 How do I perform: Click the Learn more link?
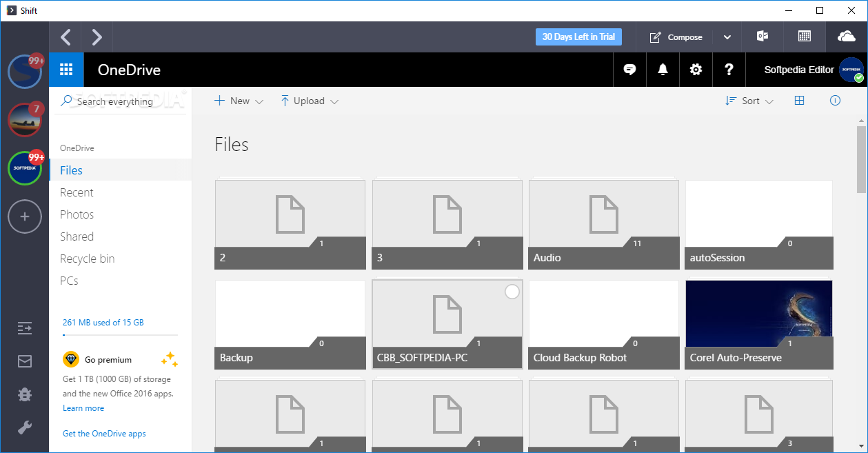click(83, 408)
